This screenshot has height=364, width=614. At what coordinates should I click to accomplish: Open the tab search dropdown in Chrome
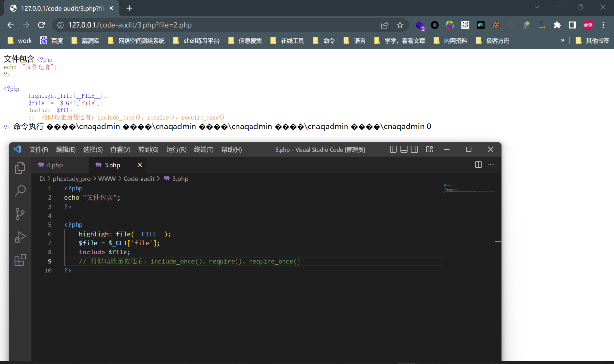[537, 7]
